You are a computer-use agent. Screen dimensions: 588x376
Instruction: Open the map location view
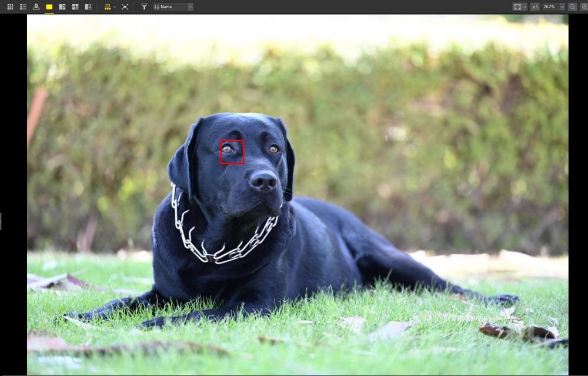pos(36,6)
